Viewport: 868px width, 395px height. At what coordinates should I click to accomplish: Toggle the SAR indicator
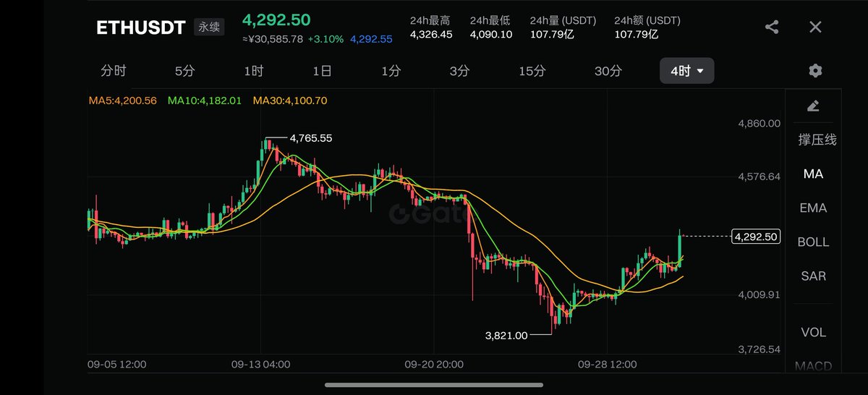(x=813, y=276)
